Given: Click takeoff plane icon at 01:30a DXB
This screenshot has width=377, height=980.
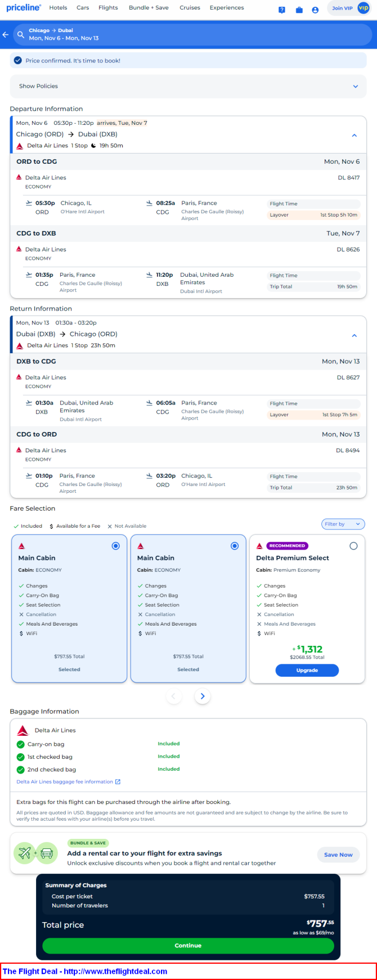Looking at the screenshot, I should (x=29, y=403).
